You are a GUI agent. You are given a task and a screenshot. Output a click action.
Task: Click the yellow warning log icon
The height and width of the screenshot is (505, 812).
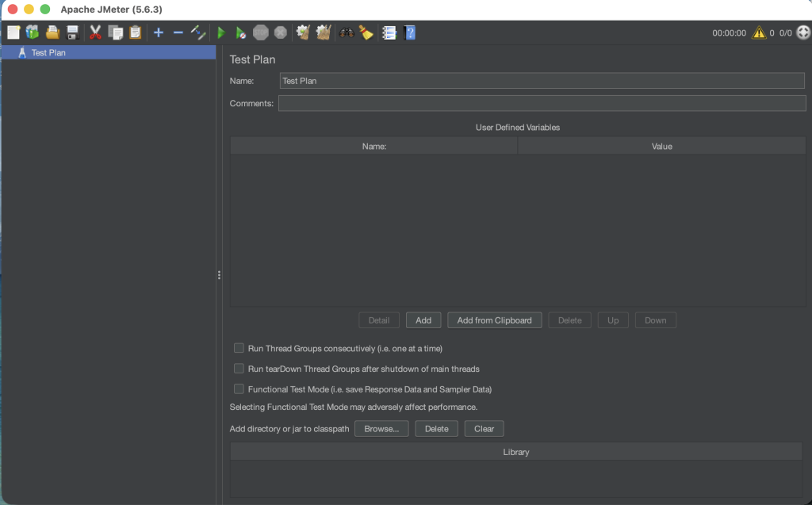(x=759, y=33)
